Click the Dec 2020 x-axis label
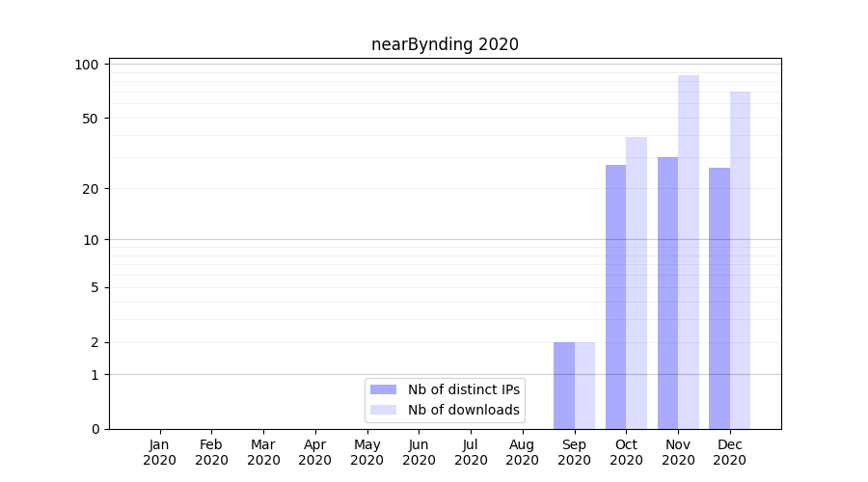This screenshot has height=482, width=868. click(x=730, y=452)
